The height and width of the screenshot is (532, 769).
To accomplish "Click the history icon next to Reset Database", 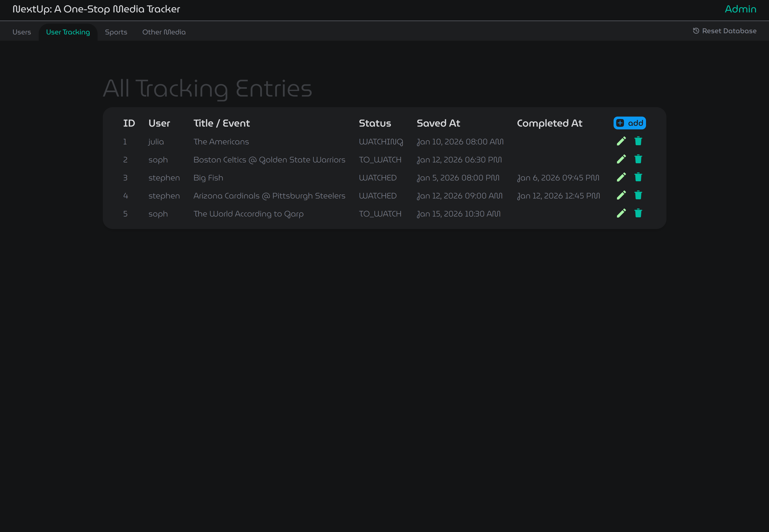I will [x=696, y=31].
